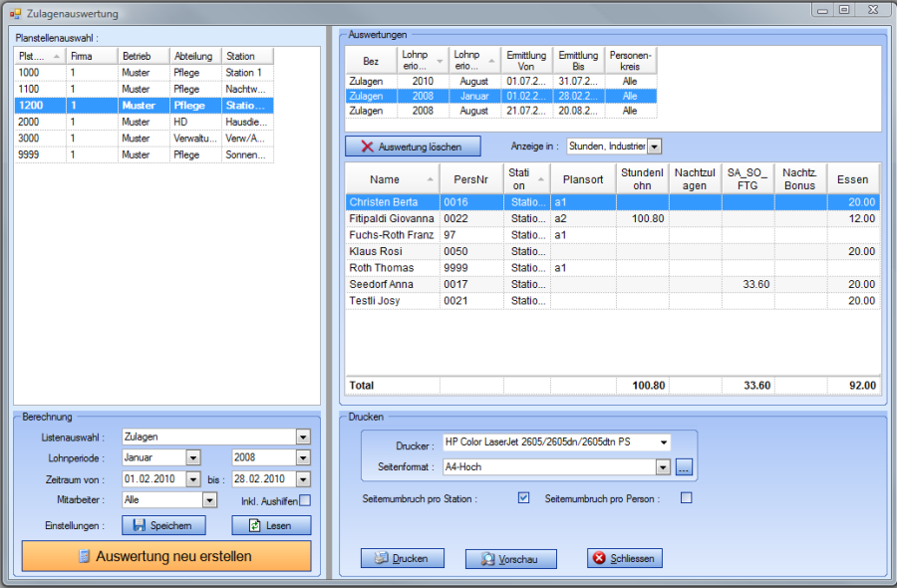Select the Fitipaldi Giovanna row
Screen dimensions: 897x588
tap(391, 218)
